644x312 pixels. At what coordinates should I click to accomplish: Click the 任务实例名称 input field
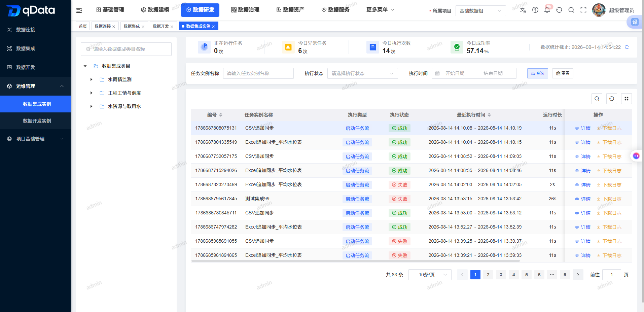(258, 73)
